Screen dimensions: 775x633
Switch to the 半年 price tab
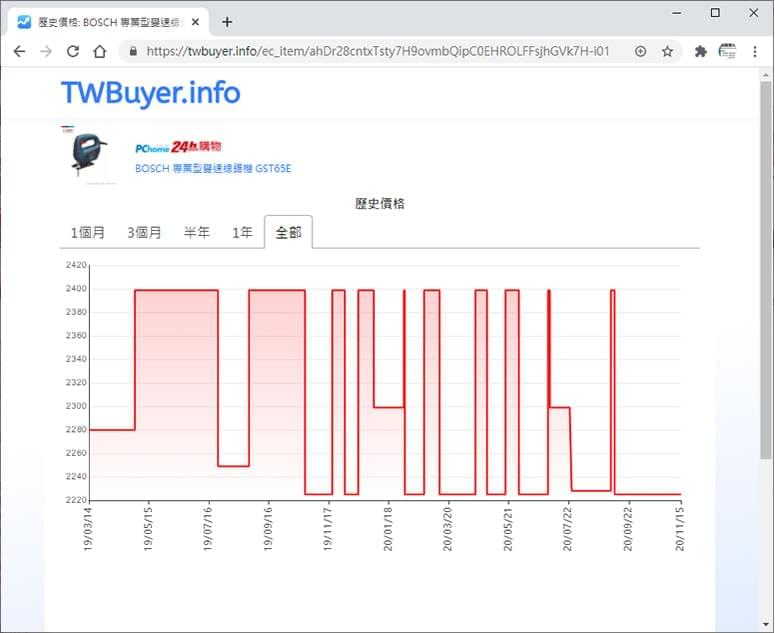(197, 232)
